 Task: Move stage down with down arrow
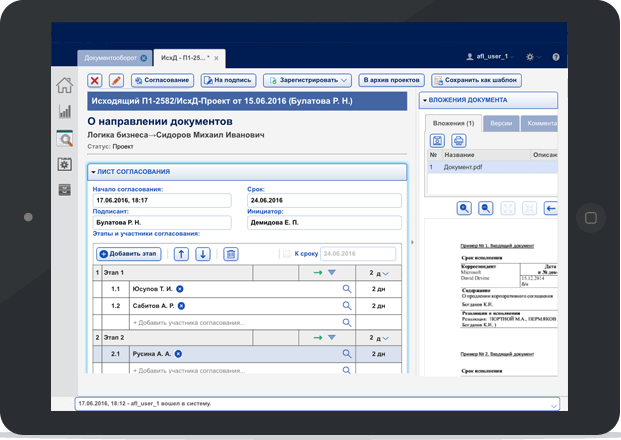pyautogui.click(x=203, y=254)
